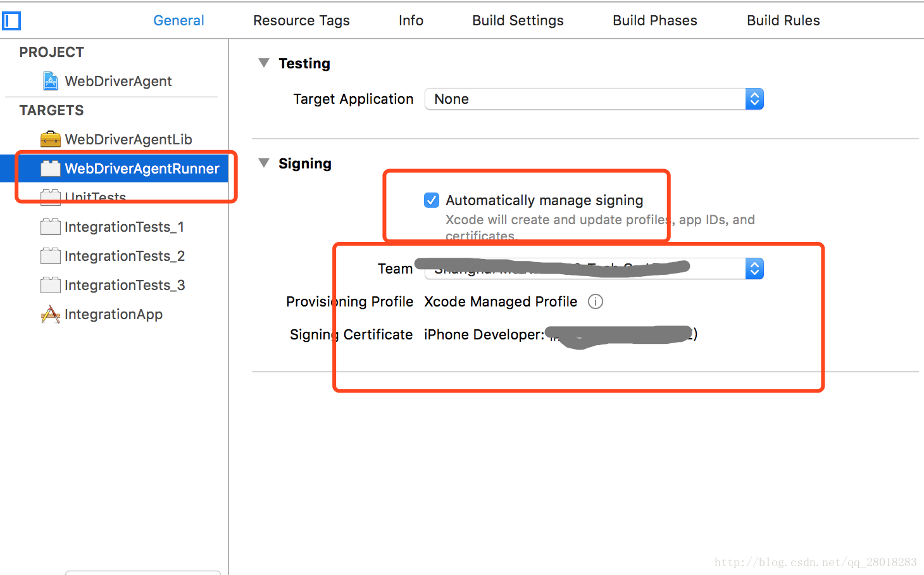Click the IntegrationTests_2 bundle icon
The image size is (924, 575).
click(50, 256)
